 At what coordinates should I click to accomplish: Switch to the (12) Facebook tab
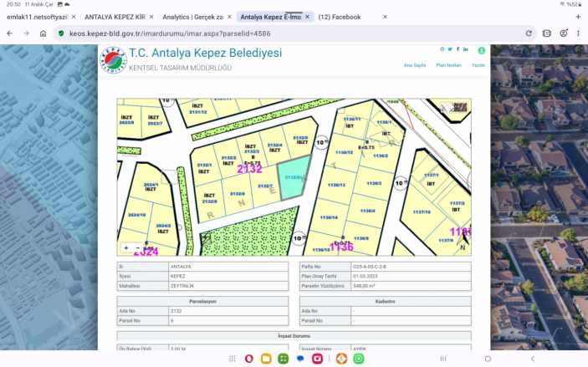coord(339,16)
